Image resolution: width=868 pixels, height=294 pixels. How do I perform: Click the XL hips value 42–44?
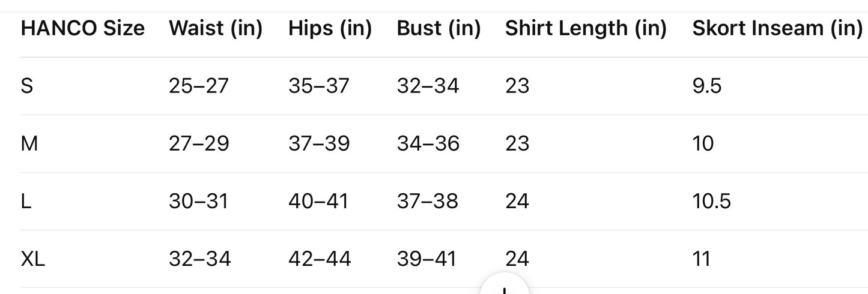click(x=320, y=259)
